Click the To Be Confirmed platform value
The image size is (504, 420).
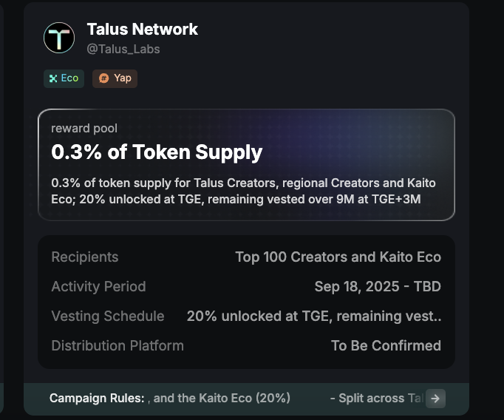click(386, 346)
